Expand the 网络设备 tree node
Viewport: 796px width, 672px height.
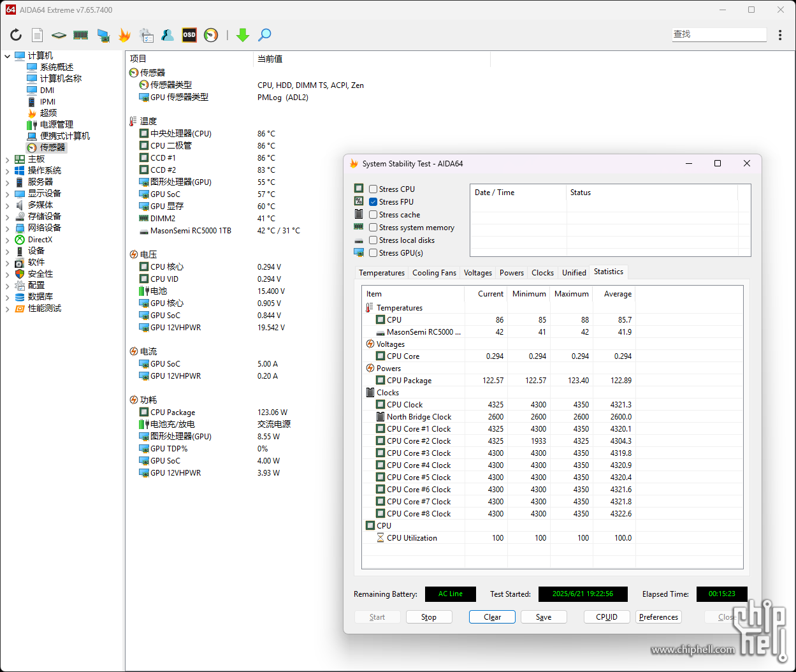(8, 228)
